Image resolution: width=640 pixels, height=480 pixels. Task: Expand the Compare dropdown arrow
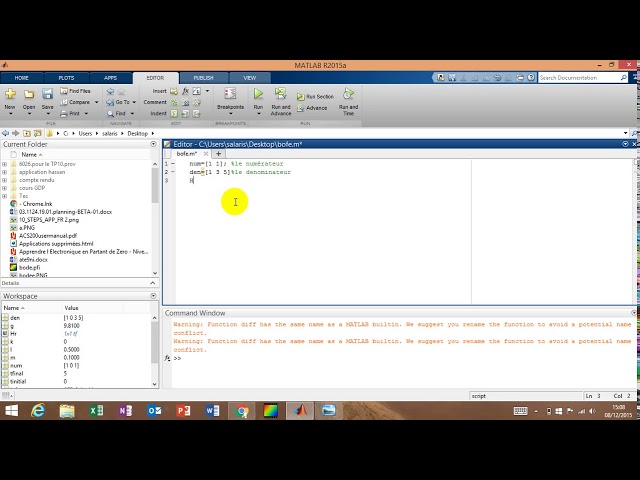pyautogui.click(x=96, y=102)
